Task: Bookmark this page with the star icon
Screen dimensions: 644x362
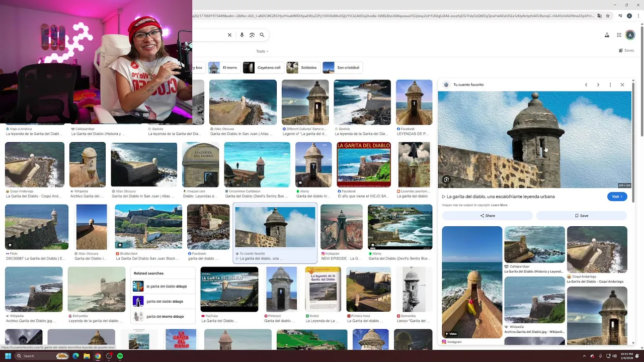Action: [608, 16]
